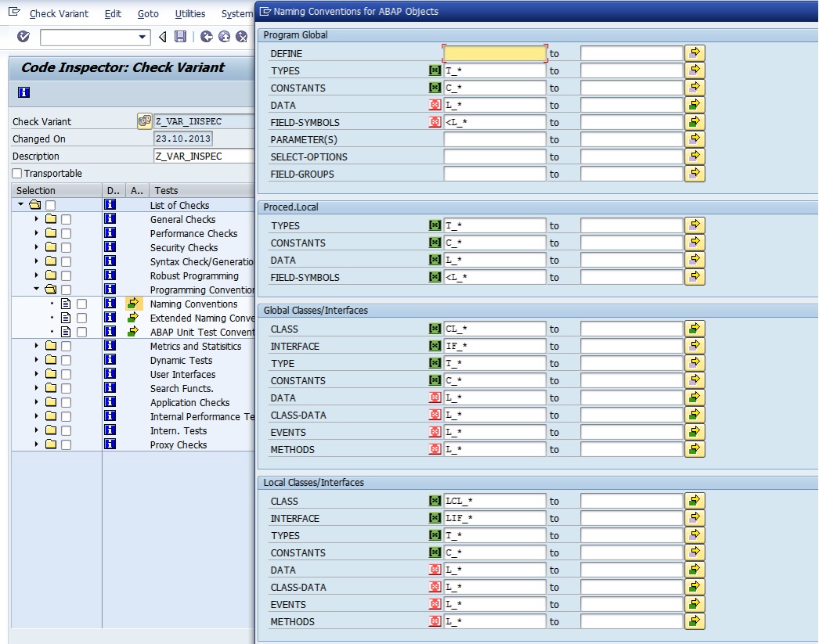Collapse the List of Checks root node
The width and height of the screenshot is (819, 644).
(x=20, y=204)
